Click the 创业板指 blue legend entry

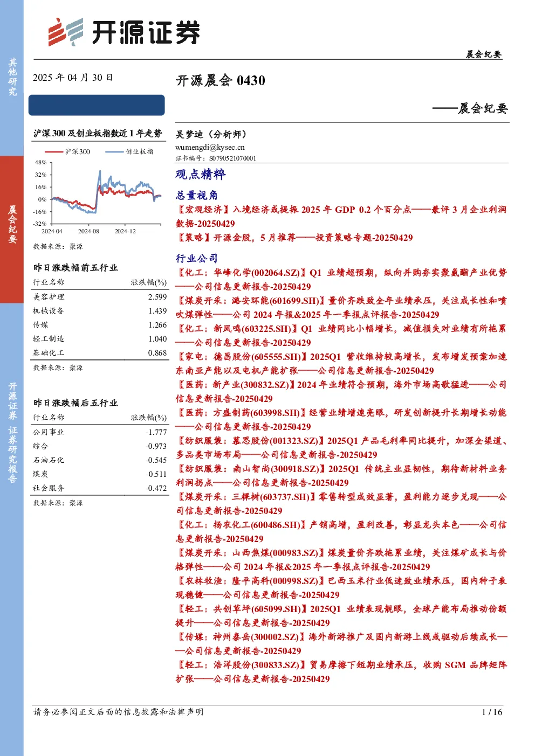click(129, 151)
